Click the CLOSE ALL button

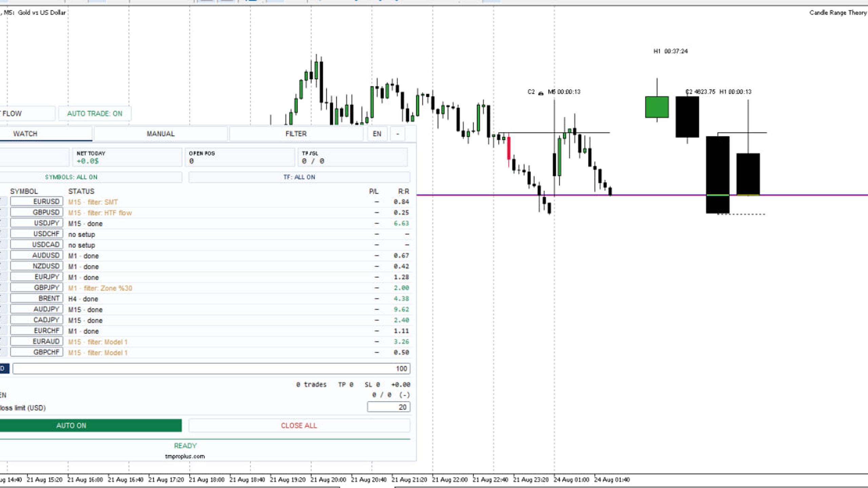(299, 426)
